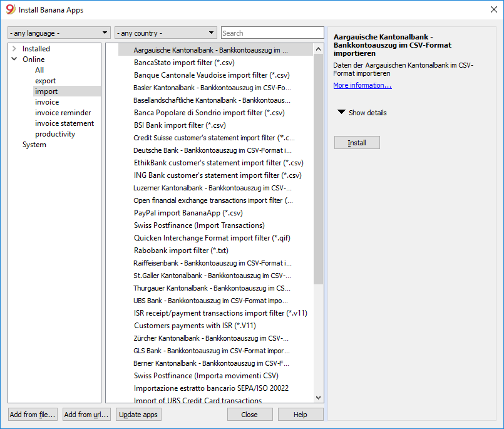Open the 'any language' dropdown
504x429 pixels.
click(59, 33)
